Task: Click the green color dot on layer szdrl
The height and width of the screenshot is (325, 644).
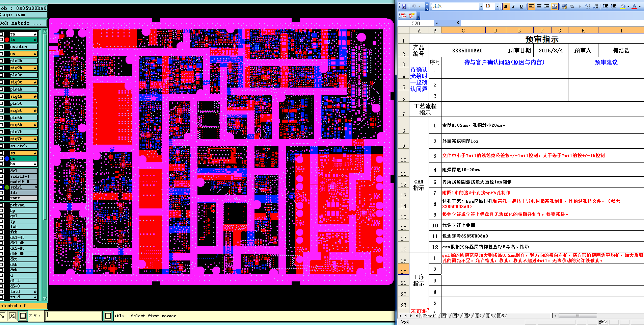Action: pyautogui.click(x=7, y=187)
